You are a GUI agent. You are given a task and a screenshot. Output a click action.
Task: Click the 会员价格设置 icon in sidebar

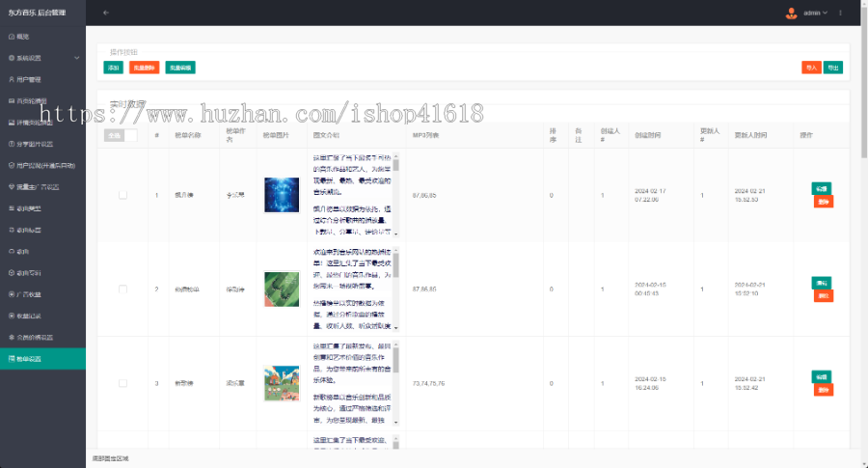(11, 338)
